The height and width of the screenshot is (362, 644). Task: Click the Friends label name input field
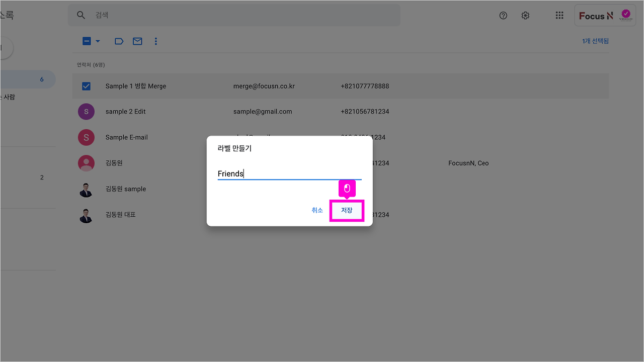pyautogui.click(x=289, y=173)
